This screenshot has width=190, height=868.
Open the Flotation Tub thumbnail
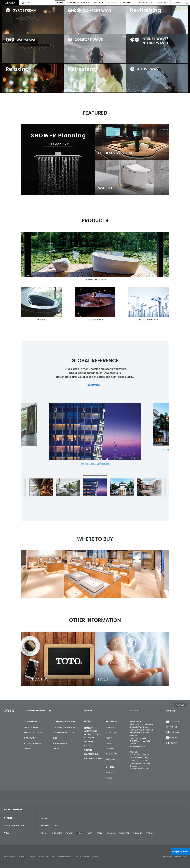coord(95,302)
